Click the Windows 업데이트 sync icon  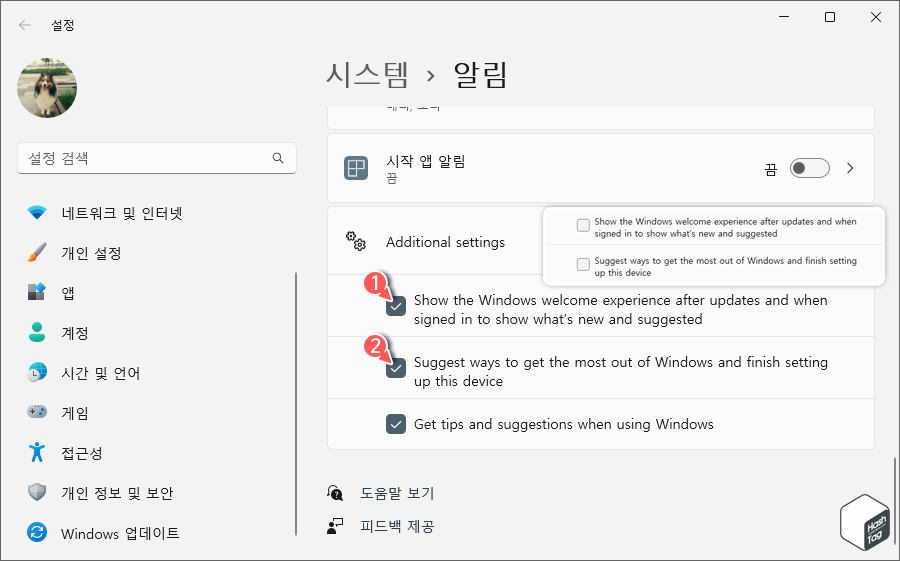coord(37,533)
